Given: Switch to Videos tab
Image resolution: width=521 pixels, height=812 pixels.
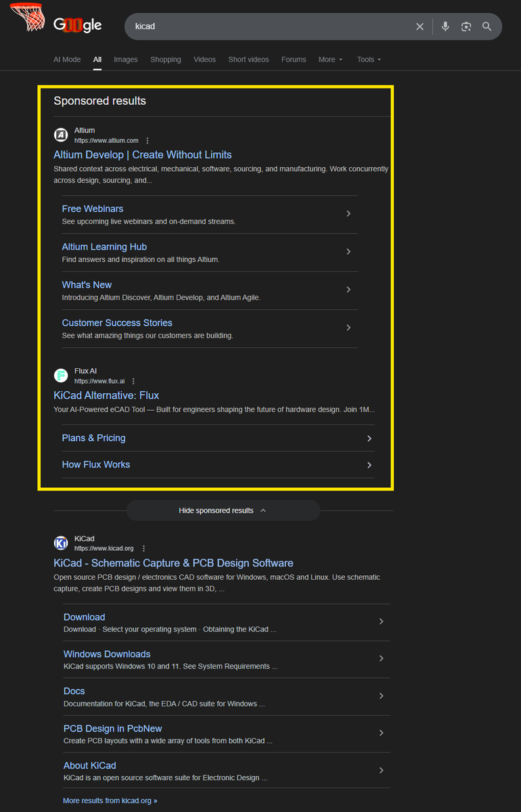Looking at the screenshot, I should click(x=204, y=60).
